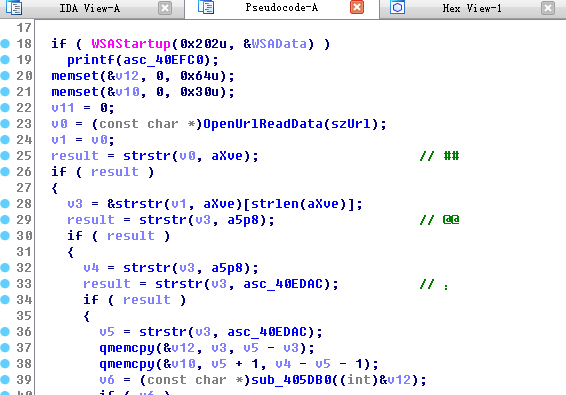The width and height of the screenshot is (566, 395).
Task: Toggle breakpoint dot on line 32
Action: tap(5, 268)
